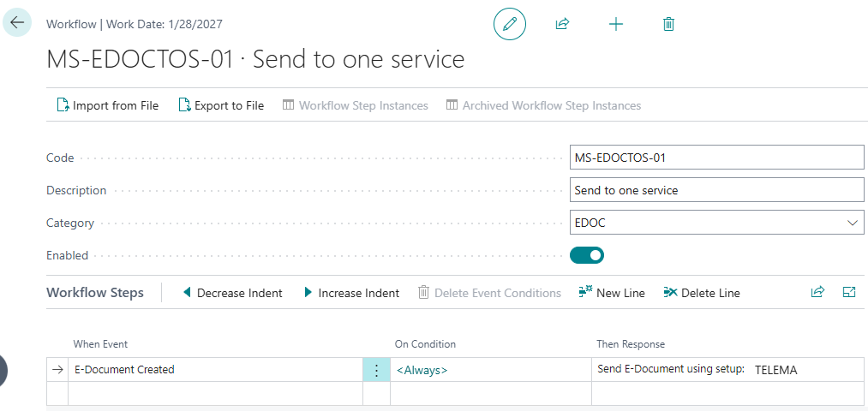Click Decrease Indent
Viewport: 868px width, 411px height.
tap(231, 293)
